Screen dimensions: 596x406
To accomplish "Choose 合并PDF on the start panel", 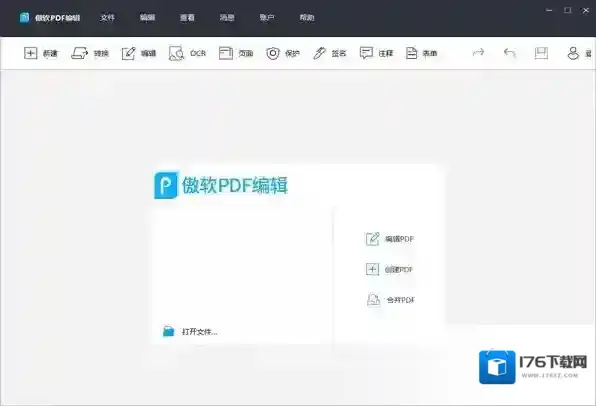I will (390, 300).
